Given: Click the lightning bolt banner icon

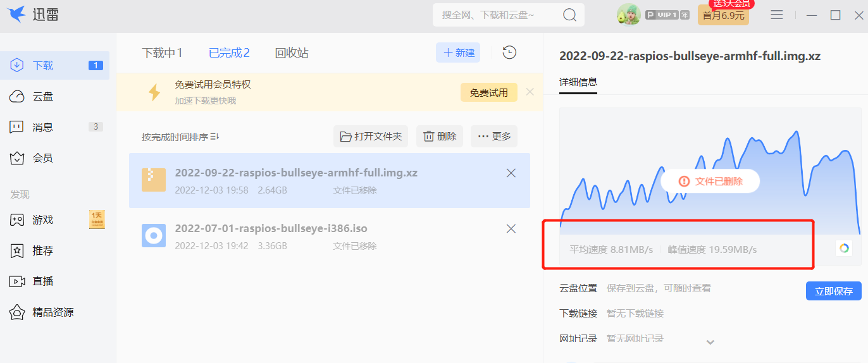Looking at the screenshot, I should click(x=154, y=92).
